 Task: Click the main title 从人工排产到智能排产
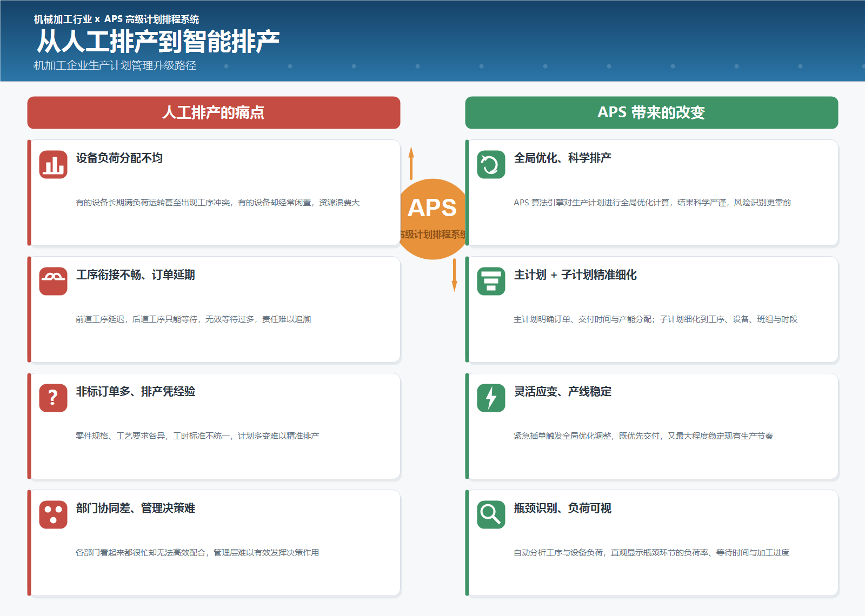point(158,42)
